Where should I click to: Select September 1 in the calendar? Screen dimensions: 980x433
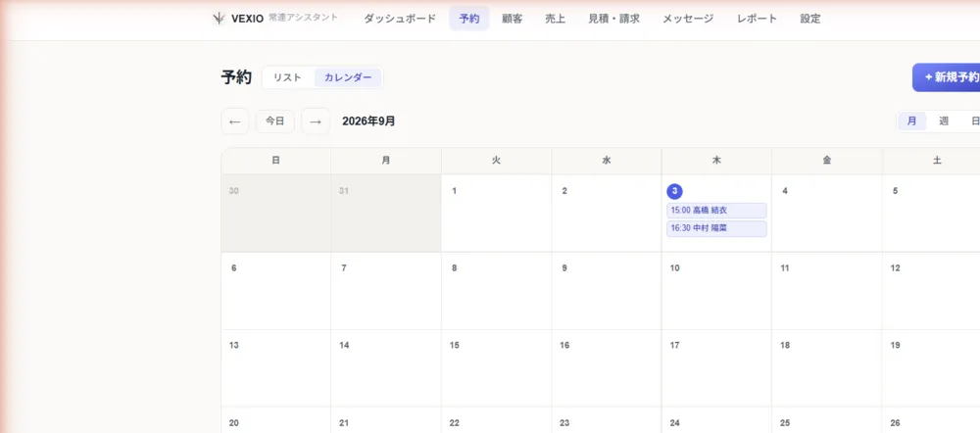click(x=496, y=213)
